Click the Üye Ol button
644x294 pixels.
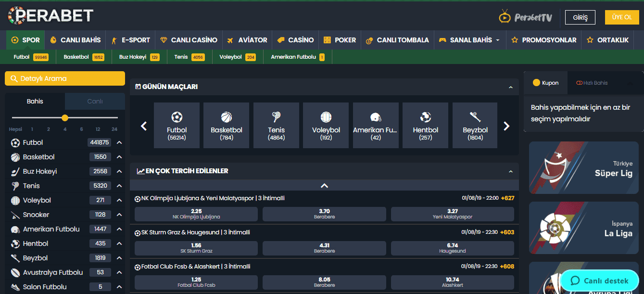click(x=621, y=17)
